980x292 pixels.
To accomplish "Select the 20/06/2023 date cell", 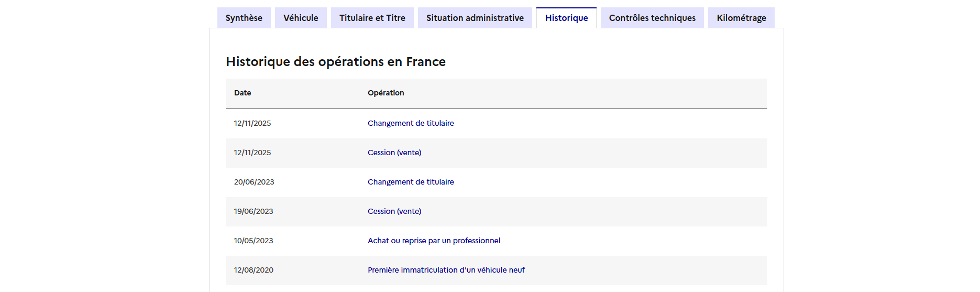I will point(254,182).
